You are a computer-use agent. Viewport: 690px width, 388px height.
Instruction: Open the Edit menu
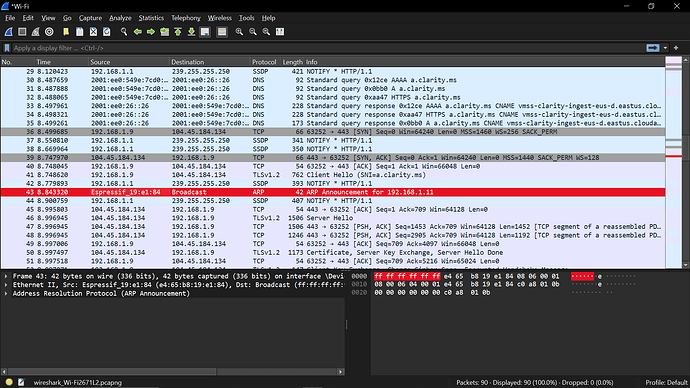pos(28,18)
